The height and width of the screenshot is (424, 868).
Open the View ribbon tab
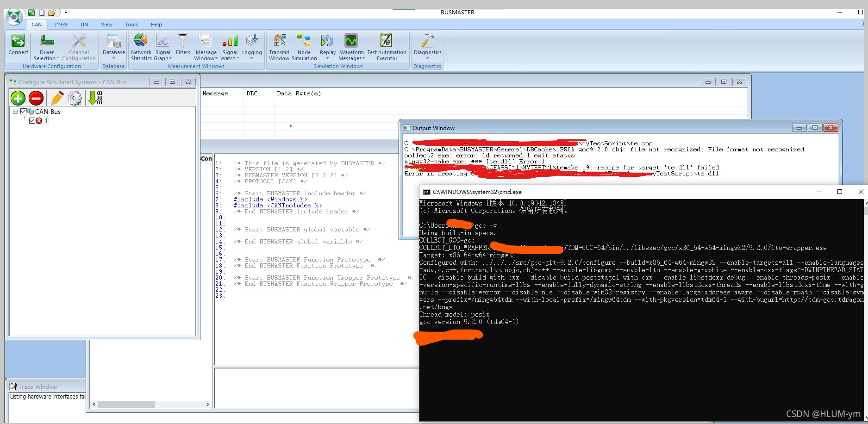click(x=107, y=25)
